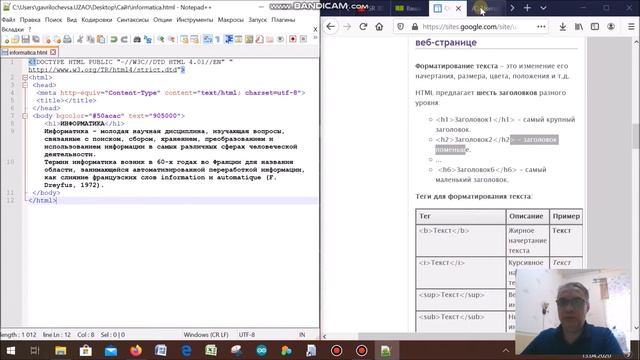Open the Синтаксисы menu

tap(133, 20)
